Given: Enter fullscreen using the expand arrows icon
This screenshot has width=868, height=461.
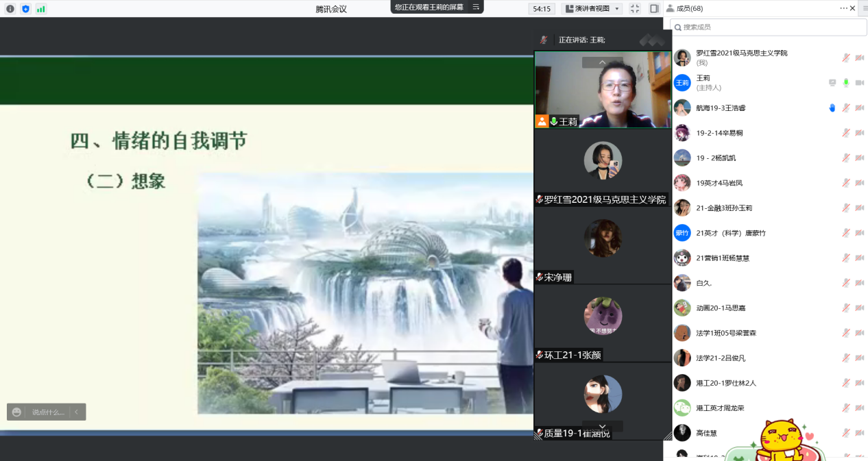Looking at the screenshot, I should click(635, 9).
